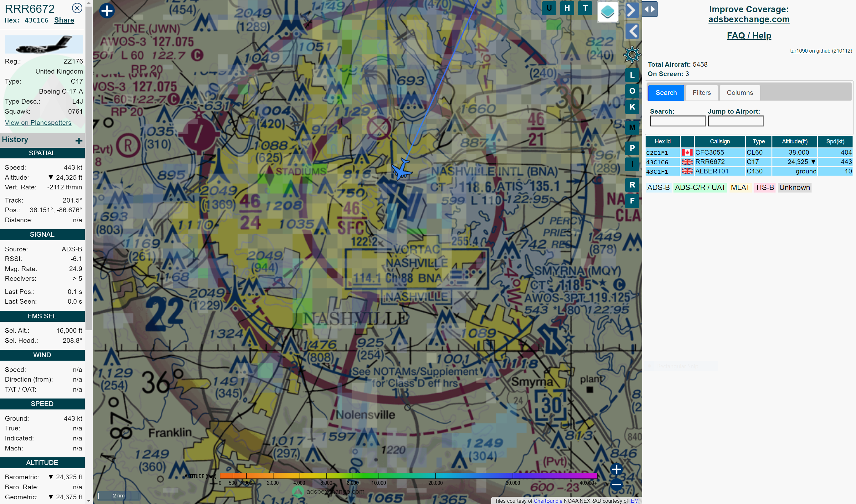The height and width of the screenshot is (504, 856).
Task: Toggle the L map option button
Action: tap(632, 75)
